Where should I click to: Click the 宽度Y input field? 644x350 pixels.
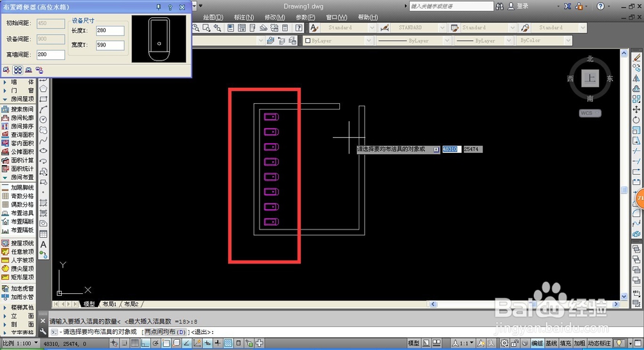109,45
